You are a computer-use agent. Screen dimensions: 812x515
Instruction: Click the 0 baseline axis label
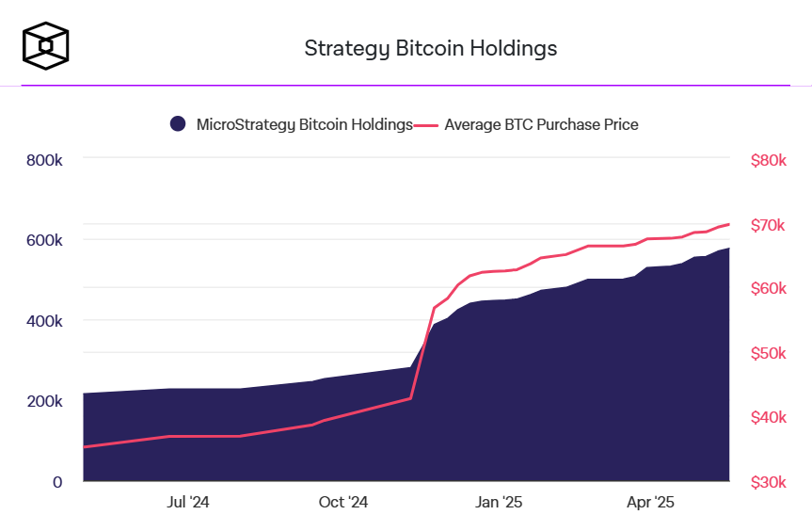click(57, 482)
